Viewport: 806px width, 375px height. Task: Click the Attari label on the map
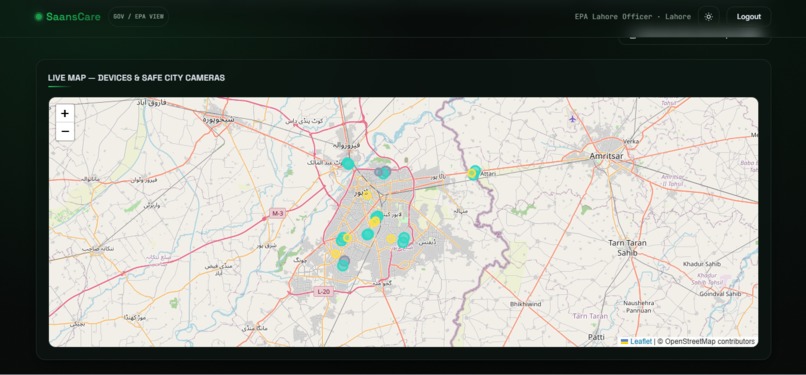[x=487, y=174]
